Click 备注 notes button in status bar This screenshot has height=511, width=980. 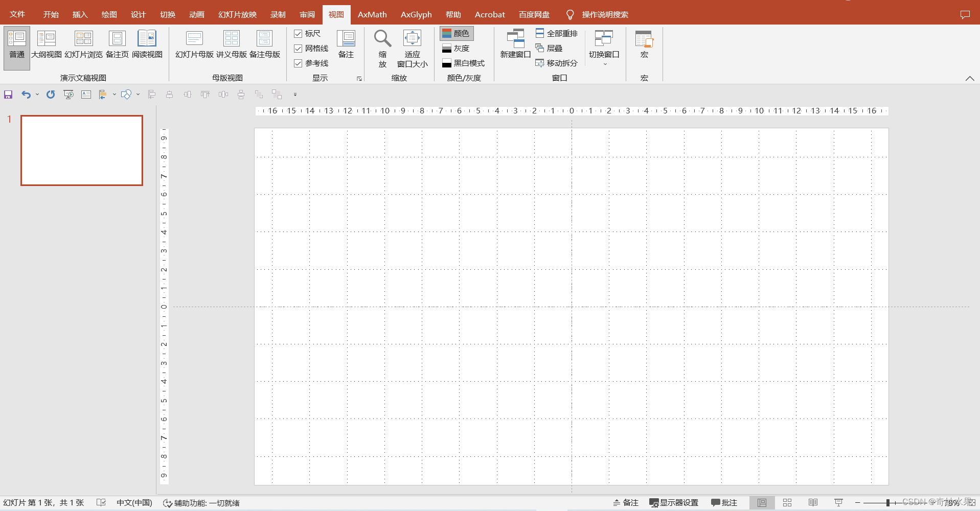(x=626, y=503)
